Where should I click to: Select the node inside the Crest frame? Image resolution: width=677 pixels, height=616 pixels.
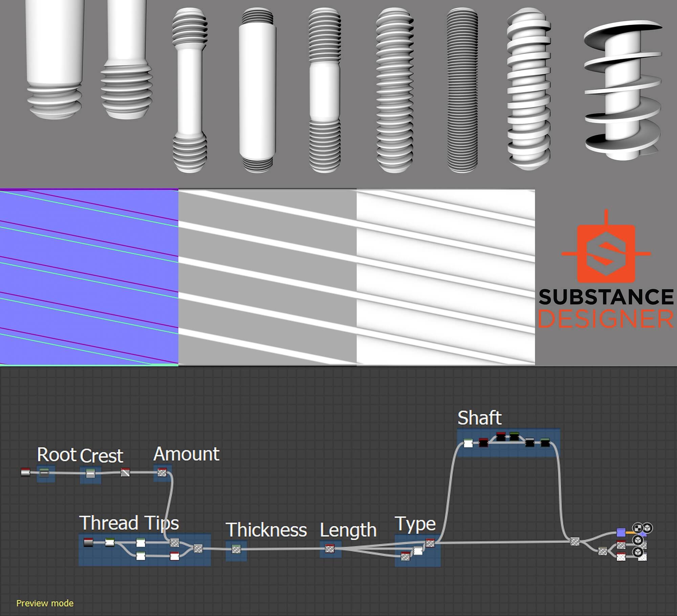pyautogui.click(x=90, y=473)
